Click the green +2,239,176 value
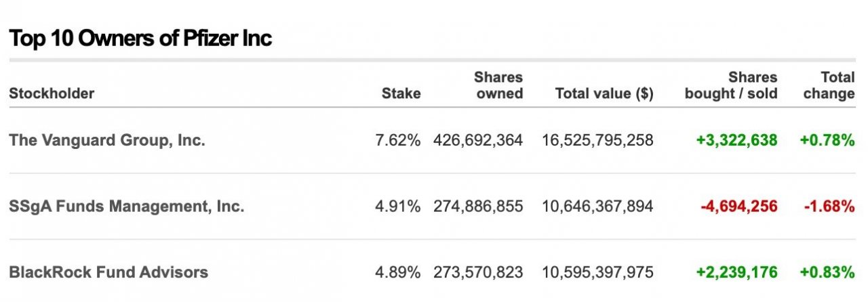868x302 pixels. point(736,272)
